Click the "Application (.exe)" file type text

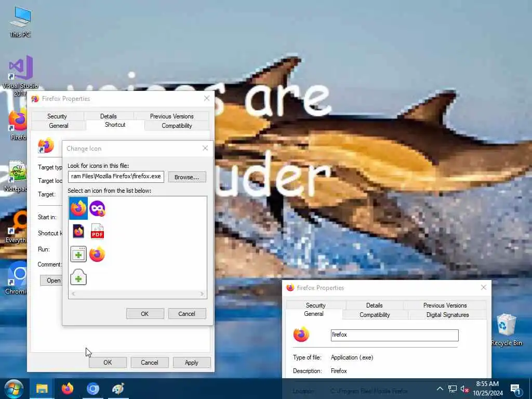click(x=352, y=357)
